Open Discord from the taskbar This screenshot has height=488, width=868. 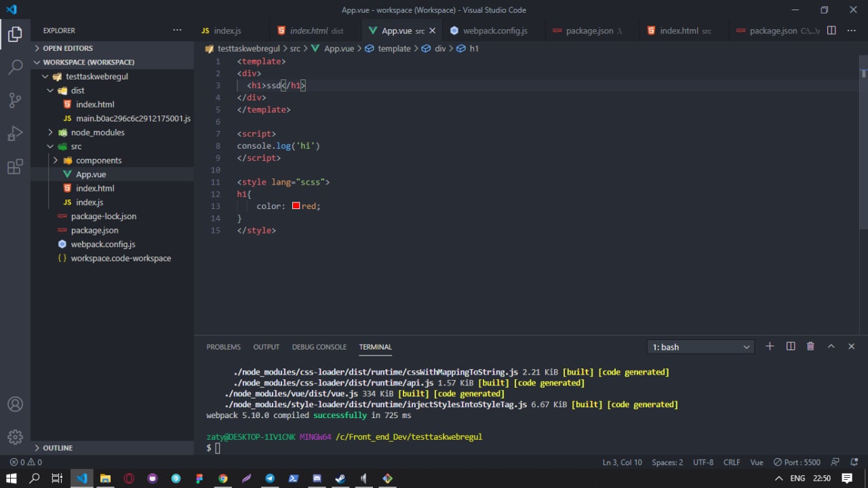317,478
